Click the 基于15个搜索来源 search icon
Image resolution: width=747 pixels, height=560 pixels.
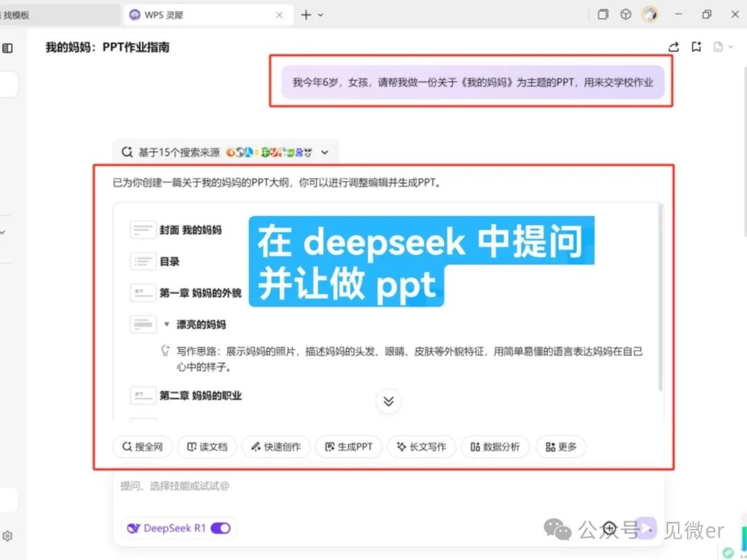click(x=127, y=152)
